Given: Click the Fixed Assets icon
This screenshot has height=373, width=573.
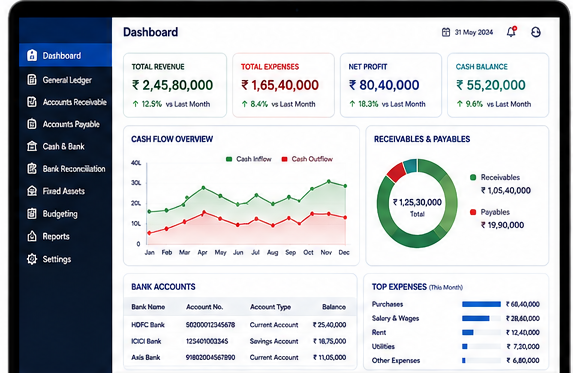Looking at the screenshot, I should 32,191.
